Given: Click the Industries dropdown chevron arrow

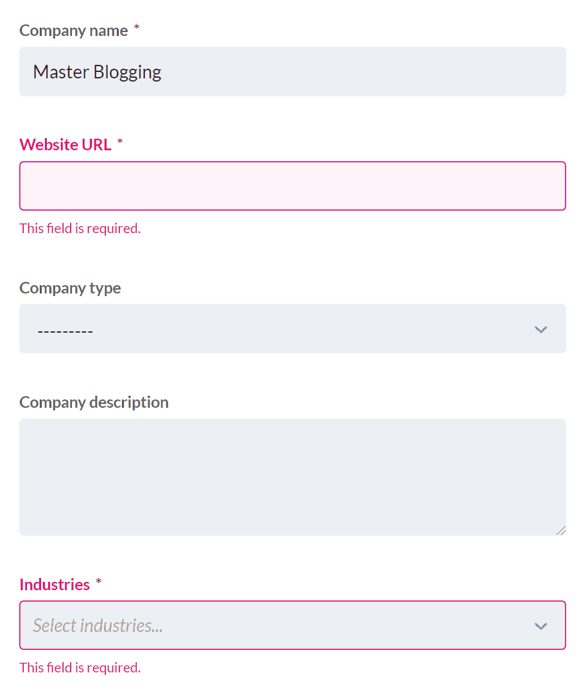Looking at the screenshot, I should pyautogui.click(x=540, y=625).
